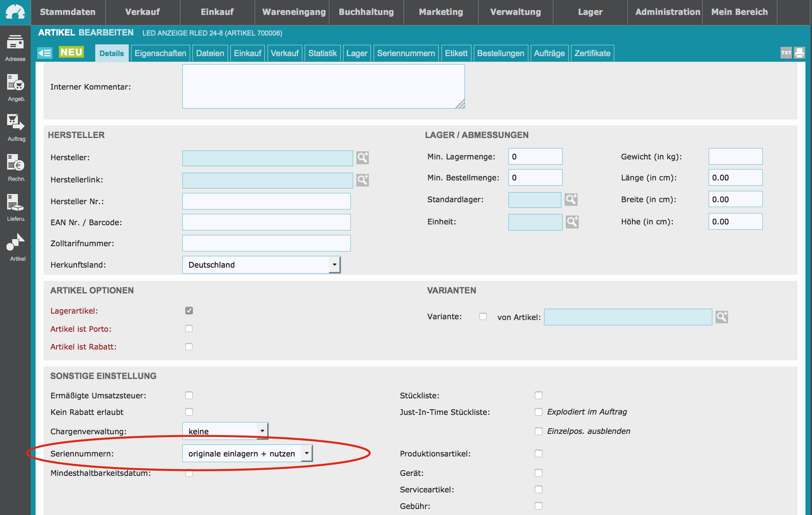
Task: Click the green NEU button
Action: point(71,52)
